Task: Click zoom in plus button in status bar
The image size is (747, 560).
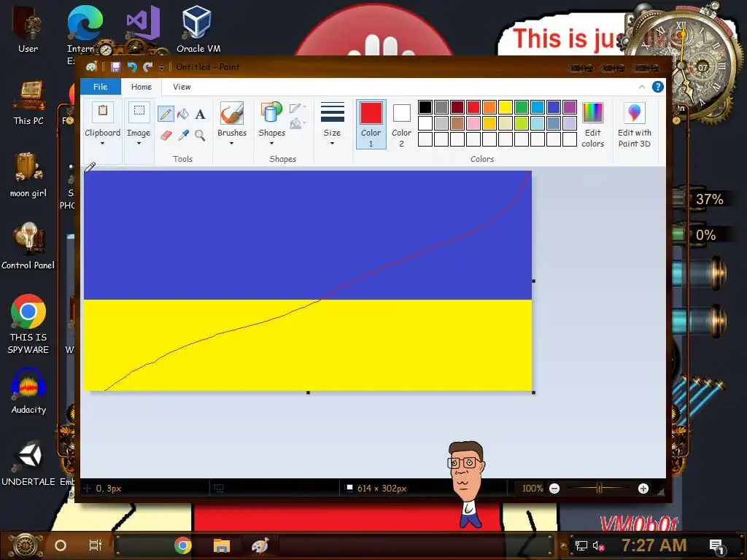Action: pos(643,489)
